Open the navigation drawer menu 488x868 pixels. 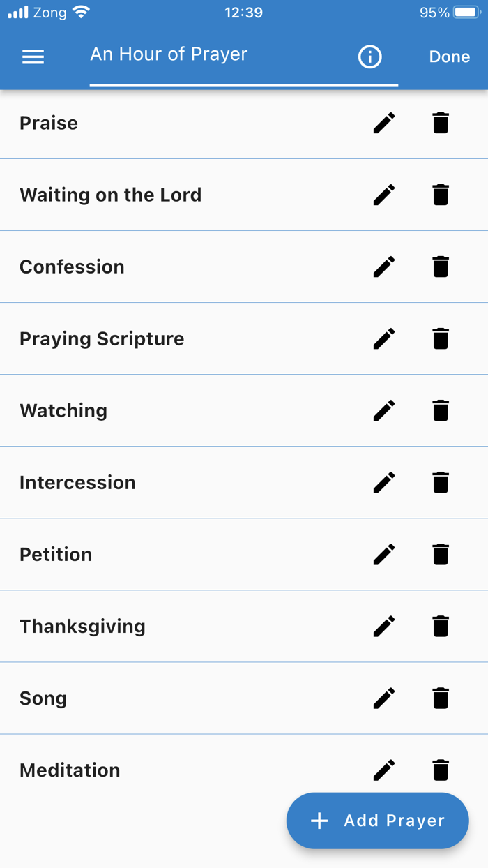coord(33,57)
